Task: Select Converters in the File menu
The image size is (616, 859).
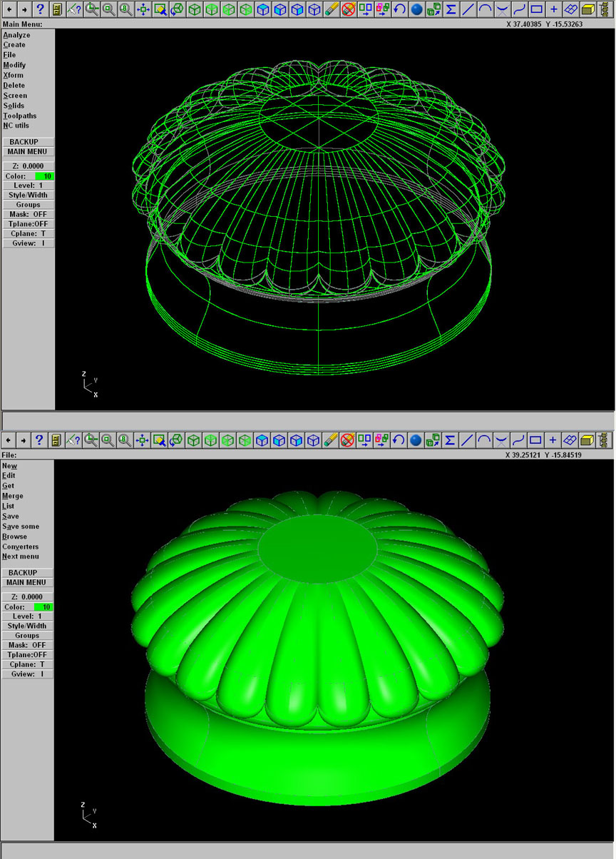Action: [21, 547]
